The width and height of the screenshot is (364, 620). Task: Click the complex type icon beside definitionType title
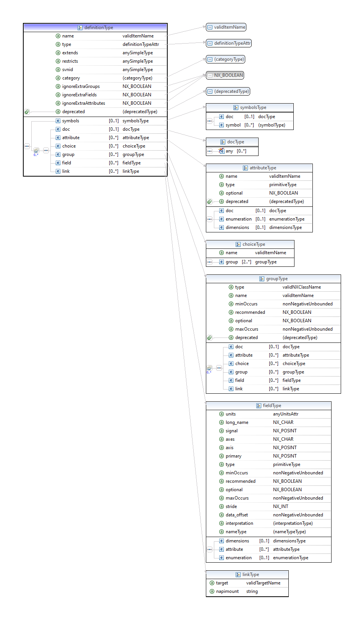click(80, 28)
